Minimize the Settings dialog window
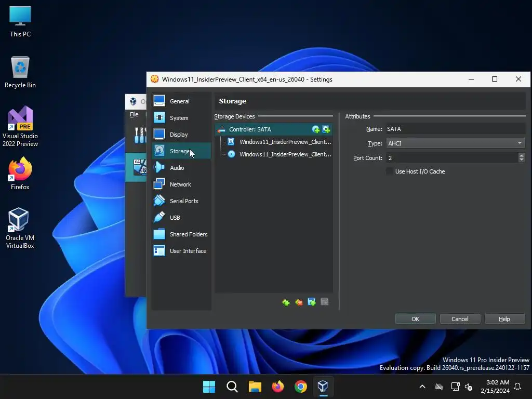The image size is (532, 399). [471, 79]
